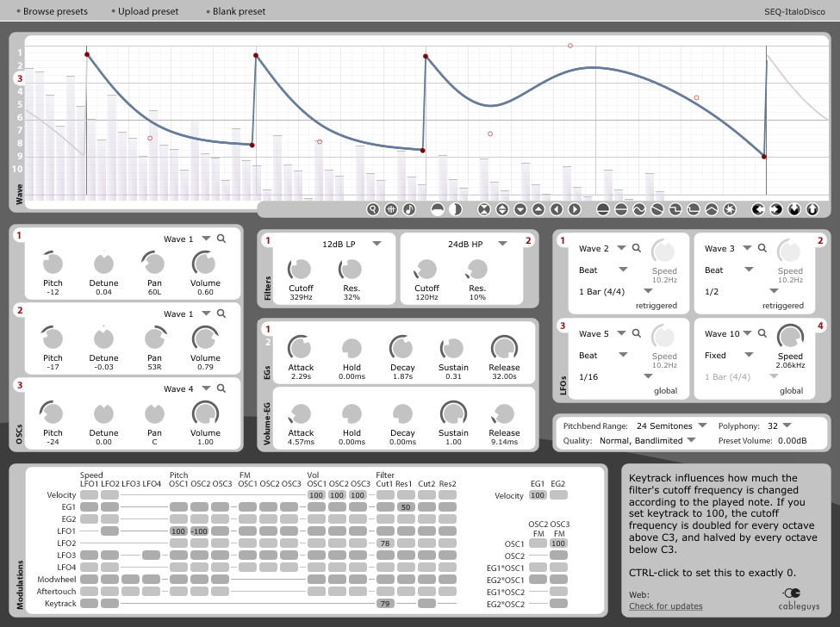
Task: Toggle LFO 4 global mode
Action: coord(791,391)
